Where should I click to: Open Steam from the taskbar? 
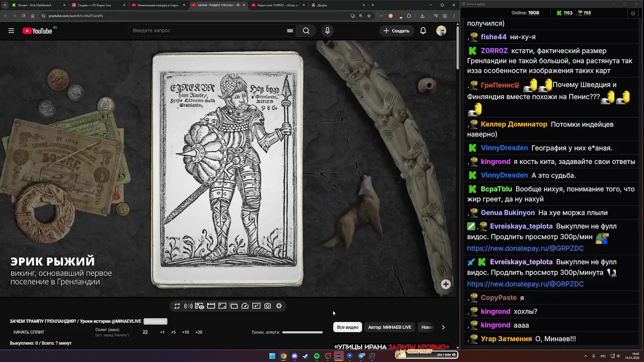(x=305, y=356)
